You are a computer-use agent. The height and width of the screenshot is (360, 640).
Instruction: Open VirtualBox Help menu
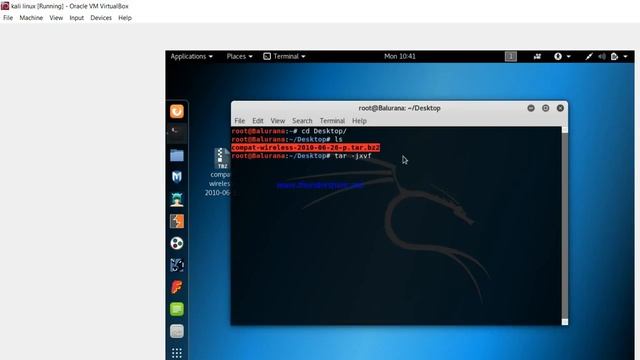tap(125, 18)
